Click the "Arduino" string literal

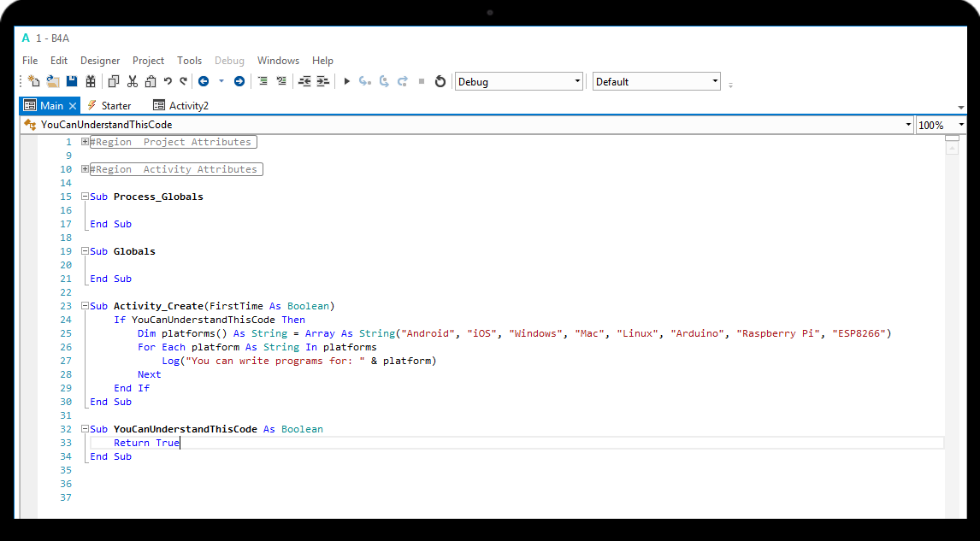pos(698,333)
